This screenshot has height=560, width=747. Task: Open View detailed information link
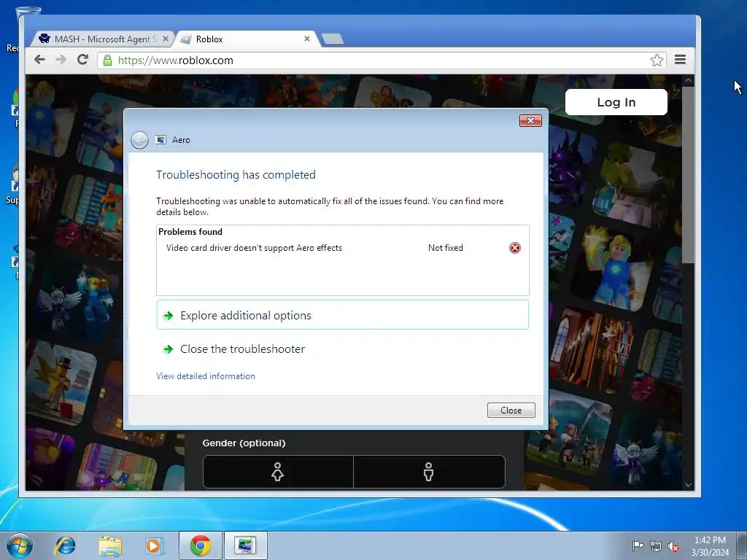(205, 376)
